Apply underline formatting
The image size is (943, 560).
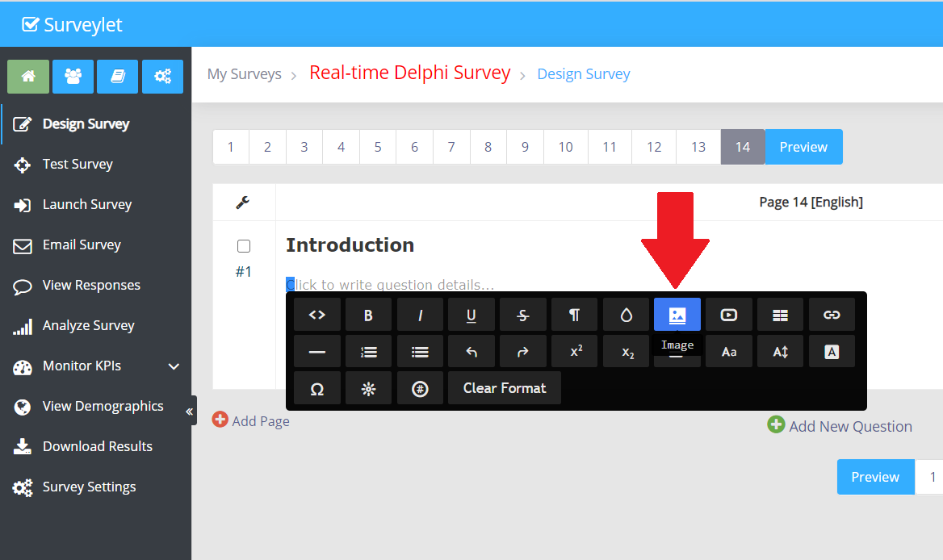[471, 315]
